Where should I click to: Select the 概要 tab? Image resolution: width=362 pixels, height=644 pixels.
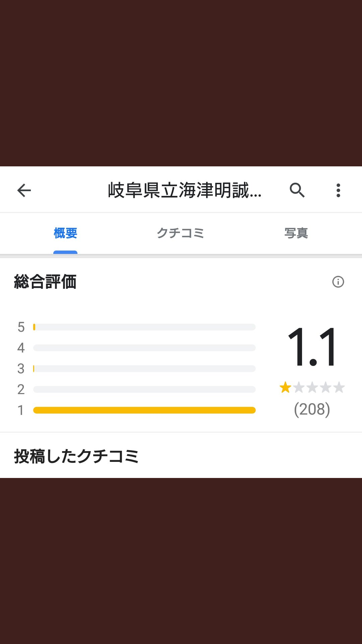pos(65,233)
